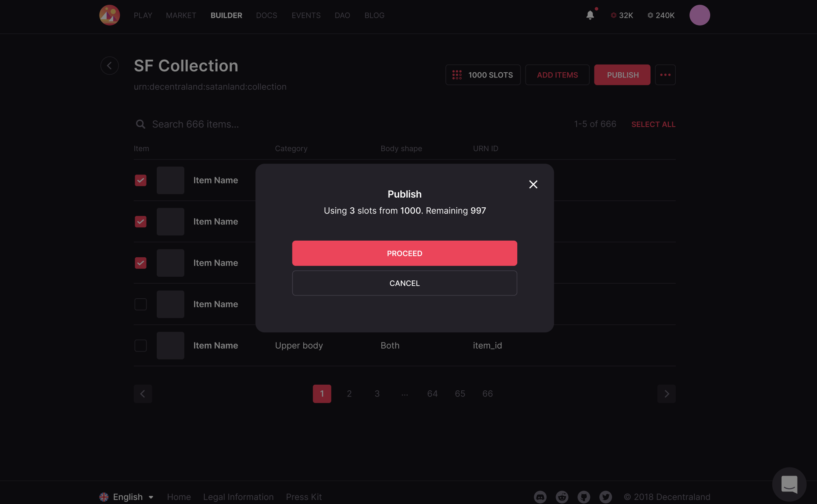Click the back arrow beside SF Collection
Image resolution: width=817 pixels, height=504 pixels.
pos(109,66)
